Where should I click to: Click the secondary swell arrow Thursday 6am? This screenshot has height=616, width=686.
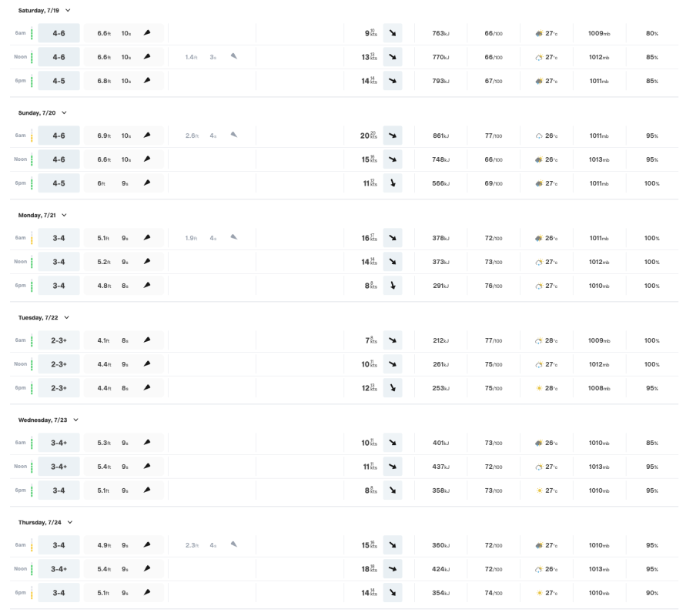(234, 544)
